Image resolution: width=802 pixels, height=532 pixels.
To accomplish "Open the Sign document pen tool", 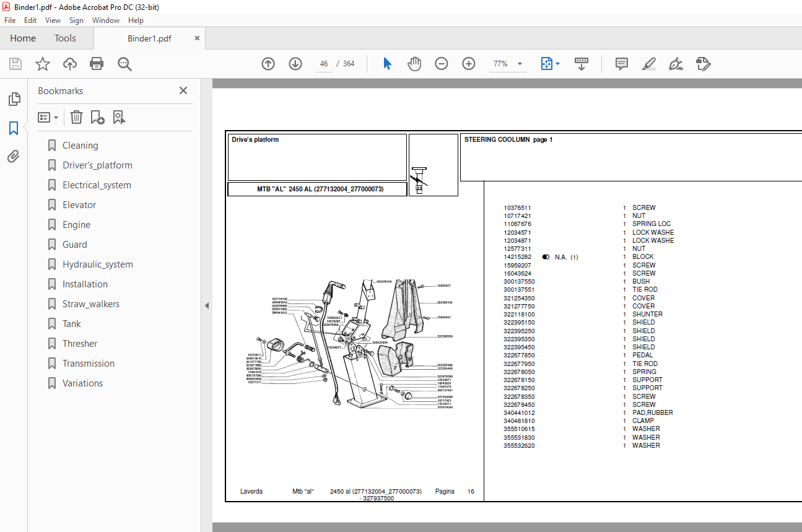I will tap(676, 64).
